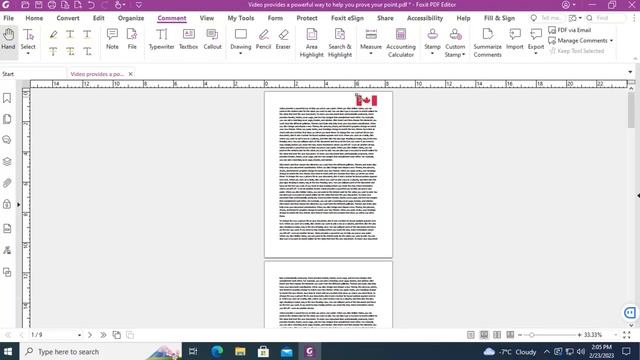Click the zoom in plus button
This screenshot has height=360, width=640.
(x=580, y=335)
